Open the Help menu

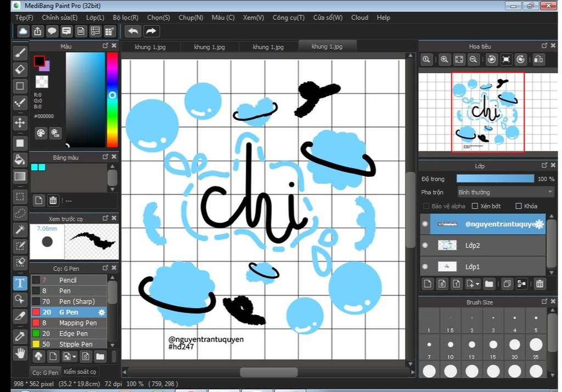383,18
